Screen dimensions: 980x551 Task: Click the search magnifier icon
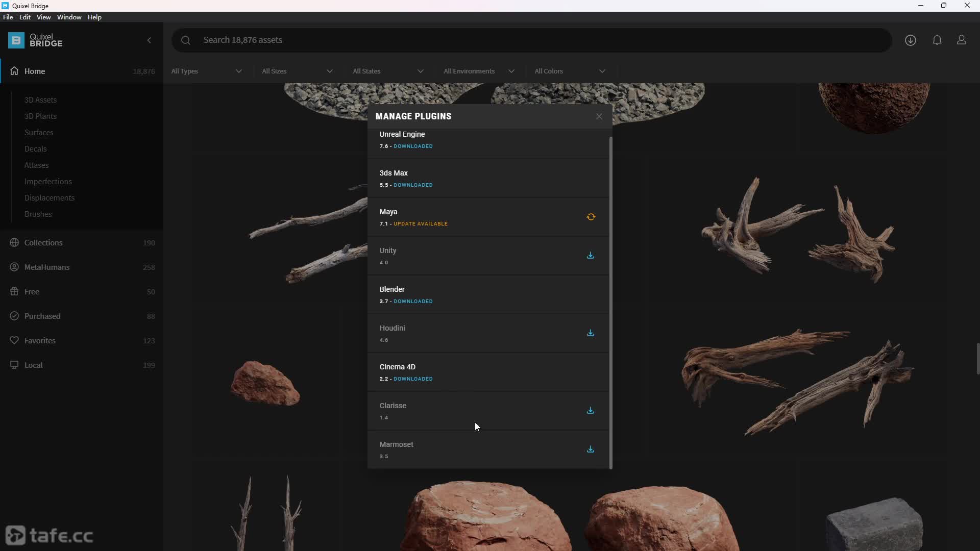[x=186, y=40]
